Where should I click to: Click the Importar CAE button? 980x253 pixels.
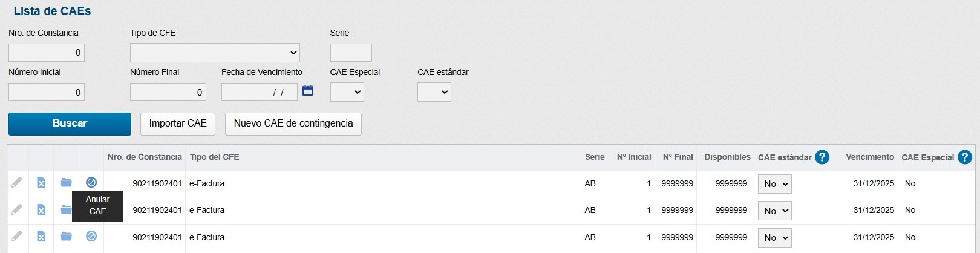[x=178, y=123]
